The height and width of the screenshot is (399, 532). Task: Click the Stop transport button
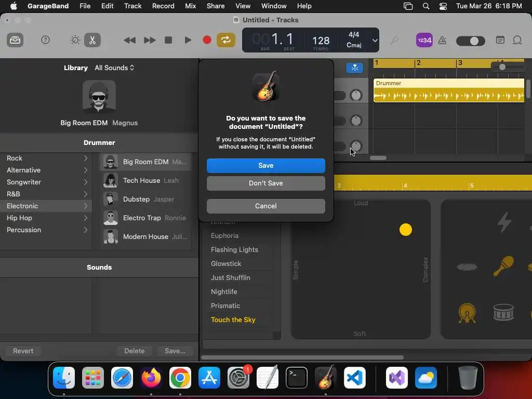(168, 40)
